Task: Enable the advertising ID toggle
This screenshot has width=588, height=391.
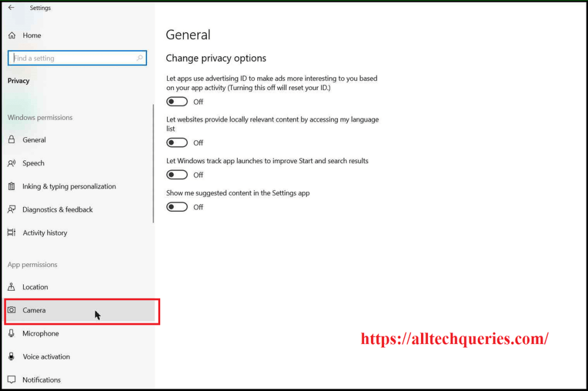Action: tap(177, 102)
